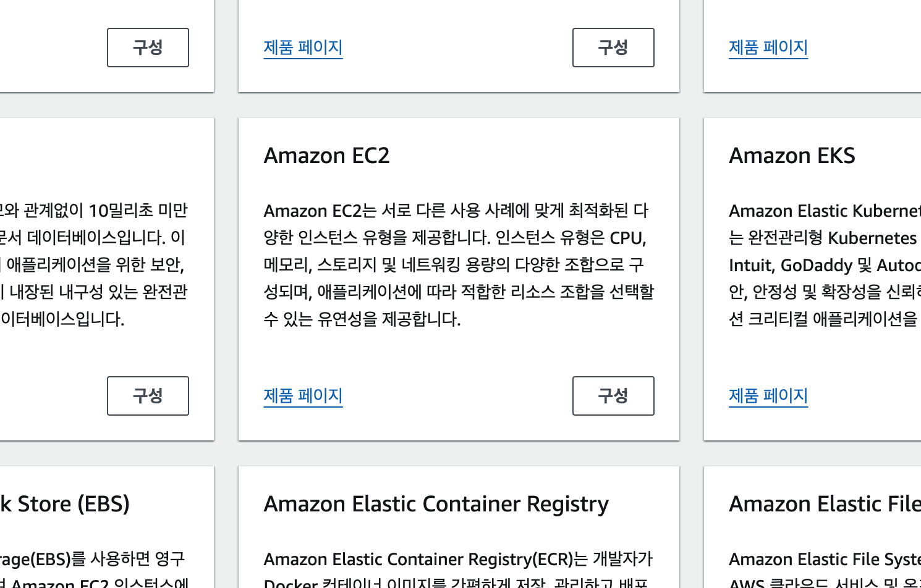921x588 pixels.
Task: Click the 구성 button on the Amazon EC2 card
Action: [x=613, y=395]
